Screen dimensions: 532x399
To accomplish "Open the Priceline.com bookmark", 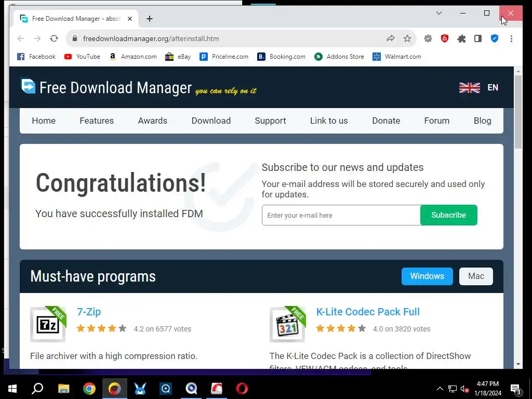I will (x=224, y=57).
